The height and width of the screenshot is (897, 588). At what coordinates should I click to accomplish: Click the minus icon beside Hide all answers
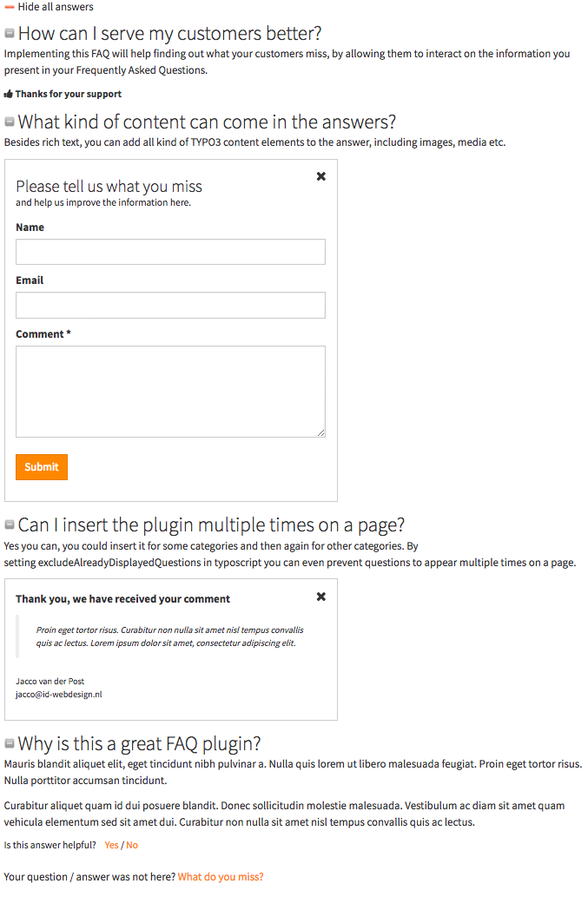(x=10, y=7)
